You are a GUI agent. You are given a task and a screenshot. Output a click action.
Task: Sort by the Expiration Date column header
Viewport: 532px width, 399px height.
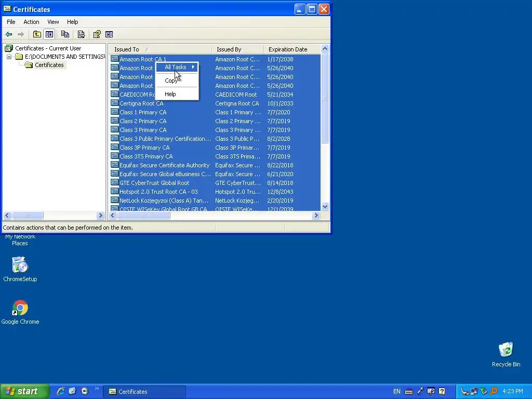pyautogui.click(x=292, y=49)
